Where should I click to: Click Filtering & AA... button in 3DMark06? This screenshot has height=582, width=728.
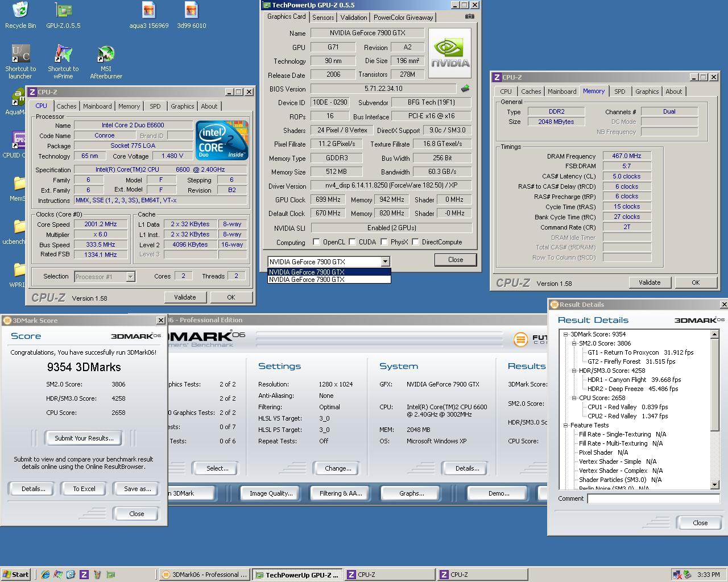click(341, 493)
